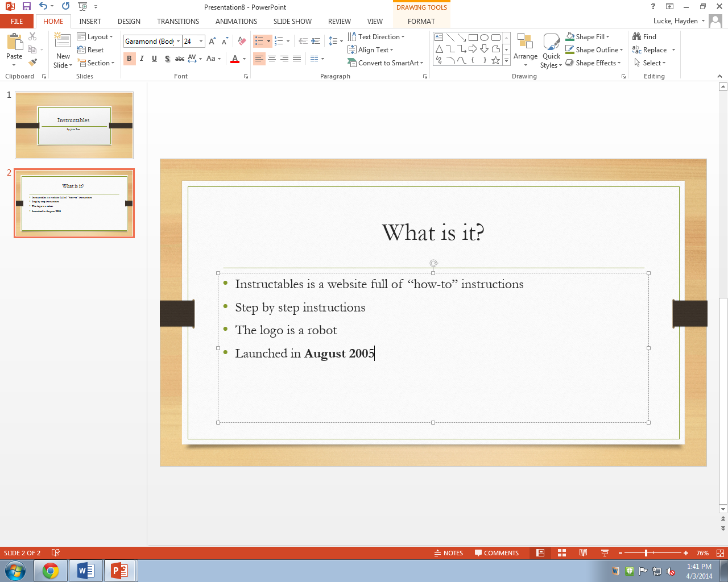Open the DRAWING TOOLS FORMAT tab
Image resolution: width=728 pixels, height=582 pixels.
421,21
